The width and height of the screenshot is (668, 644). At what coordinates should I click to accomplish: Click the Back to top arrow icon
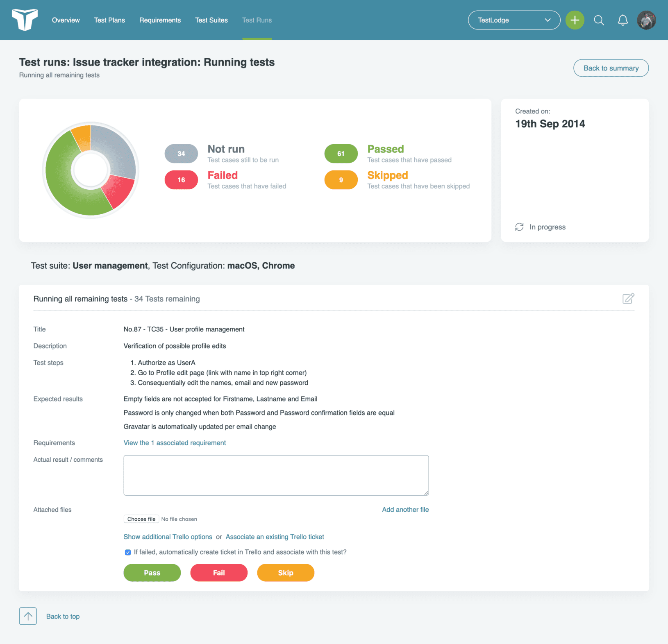pyautogui.click(x=27, y=616)
